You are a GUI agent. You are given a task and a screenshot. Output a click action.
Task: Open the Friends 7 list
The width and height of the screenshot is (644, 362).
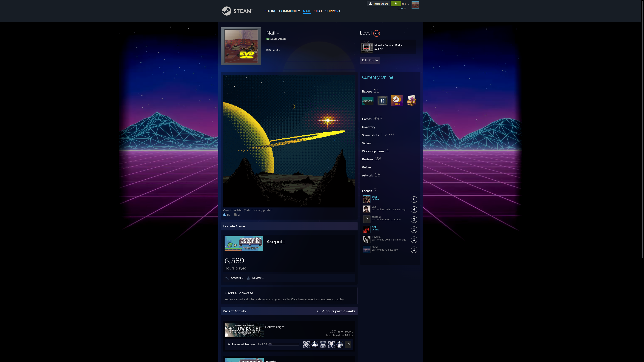[369, 191]
